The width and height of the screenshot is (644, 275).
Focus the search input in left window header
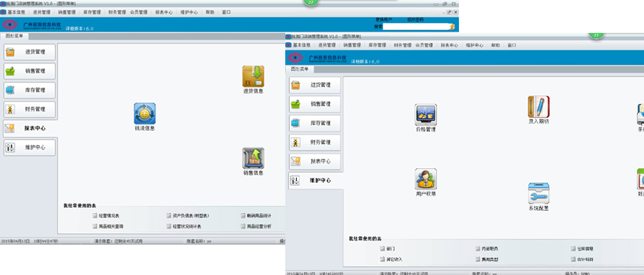tap(417, 27)
